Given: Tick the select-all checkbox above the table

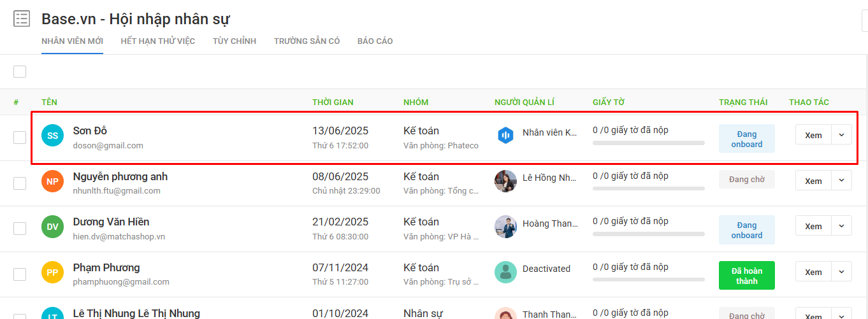Looking at the screenshot, I should click(20, 71).
